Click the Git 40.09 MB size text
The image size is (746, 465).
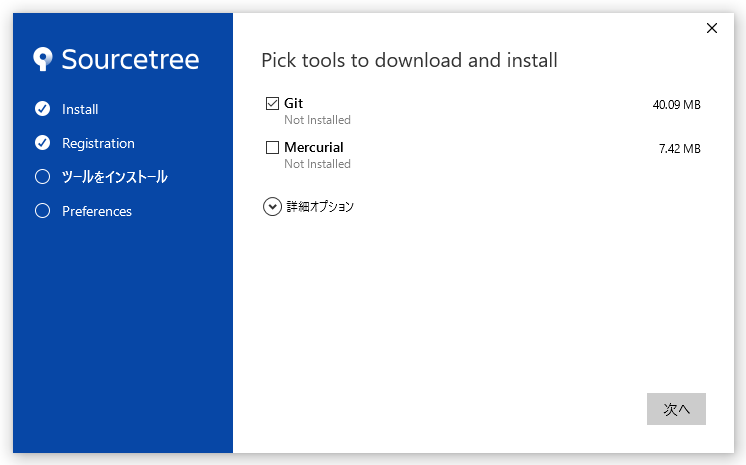pyautogui.click(x=676, y=105)
